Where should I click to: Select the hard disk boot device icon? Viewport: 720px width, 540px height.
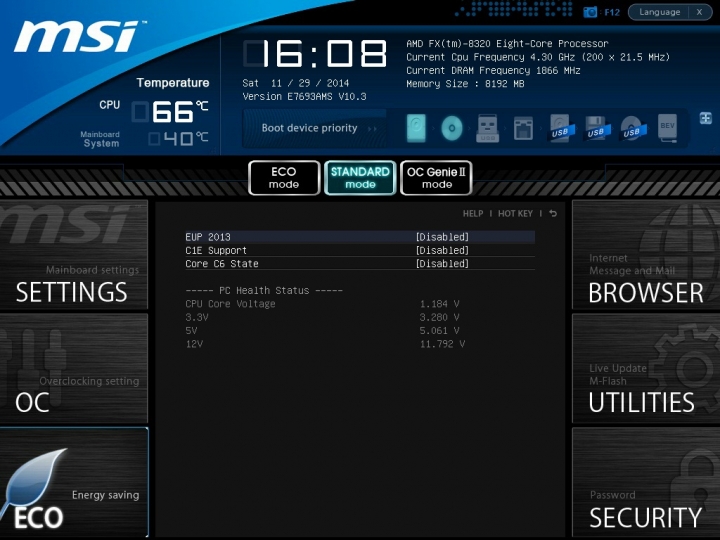coord(416,128)
